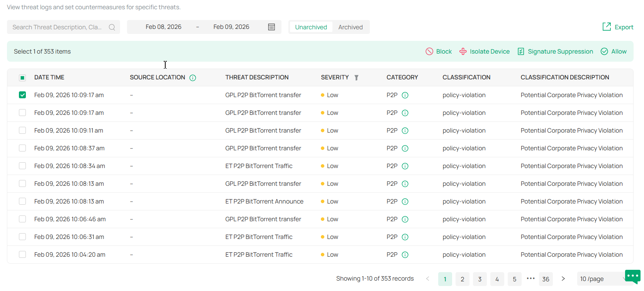Click the previous page arrow

tap(427, 279)
